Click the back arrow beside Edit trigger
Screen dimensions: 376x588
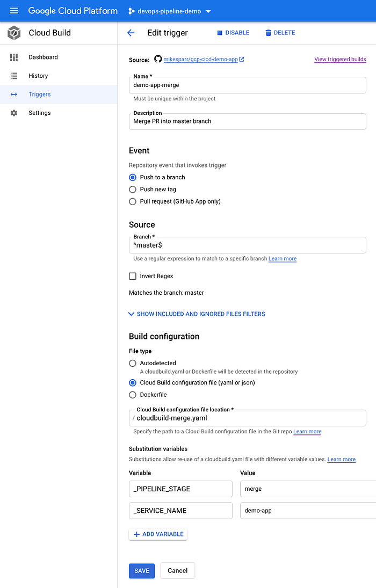(x=131, y=33)
